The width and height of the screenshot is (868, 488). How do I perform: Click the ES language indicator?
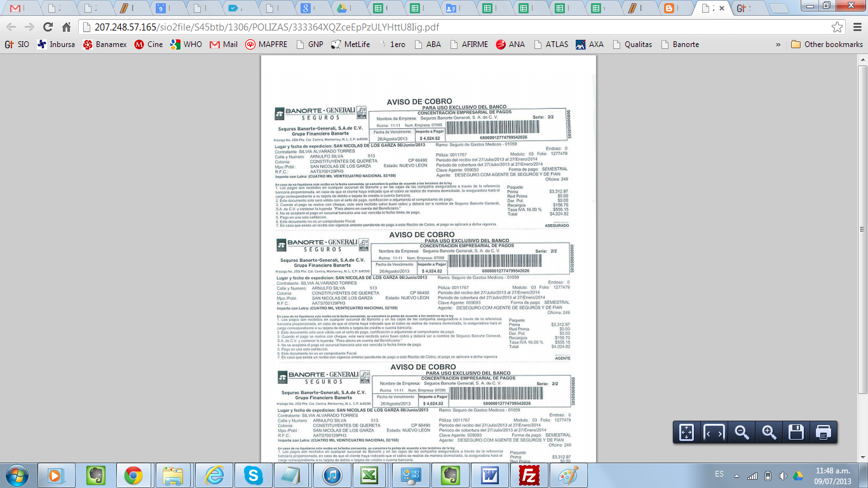[719, 474]
